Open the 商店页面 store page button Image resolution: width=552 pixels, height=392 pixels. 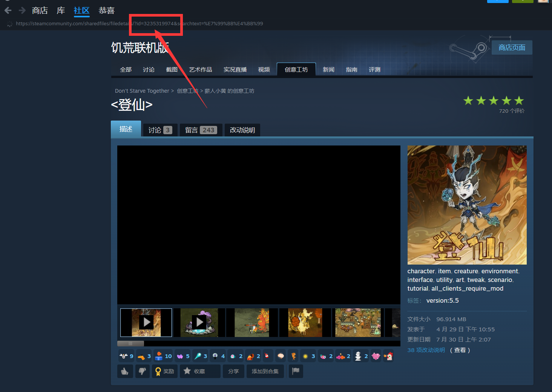[512, 47]
